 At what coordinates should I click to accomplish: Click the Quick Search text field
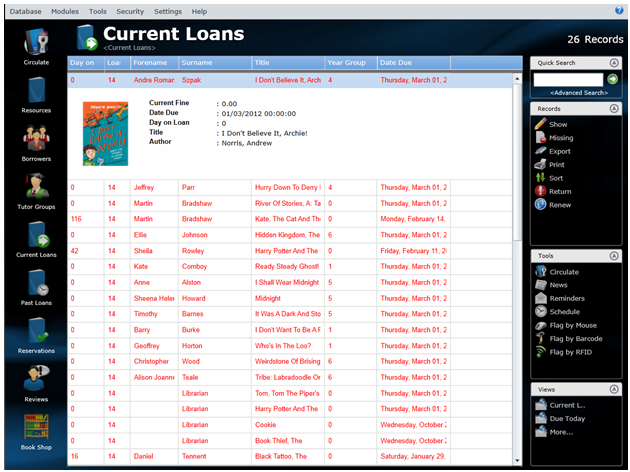pos(568,78)
